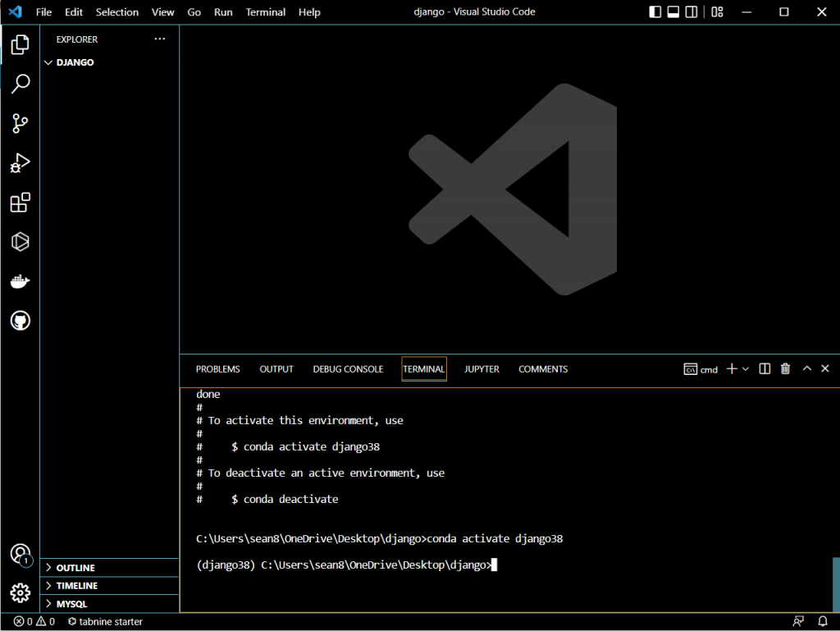The image size is (840, 631).
Task: Delete terminal with the trash icon
Action: click(785, 369)
